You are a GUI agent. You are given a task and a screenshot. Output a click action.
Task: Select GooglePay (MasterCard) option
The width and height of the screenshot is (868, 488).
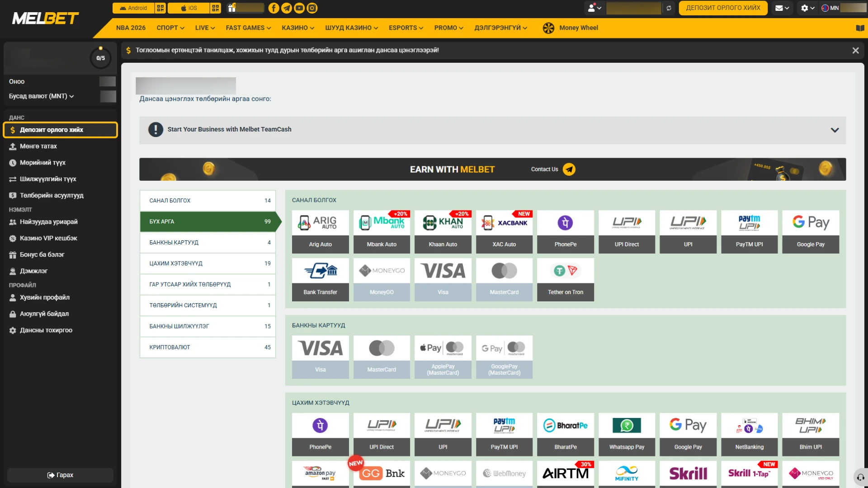click(x=504, y=357)
